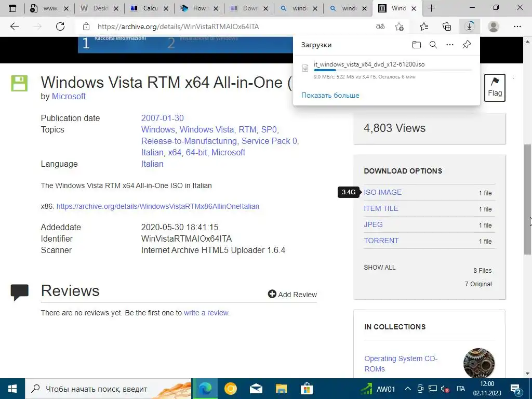Select the JPEG download option
The width and height of the screenshot is (532, 399).
click(373, 224)
